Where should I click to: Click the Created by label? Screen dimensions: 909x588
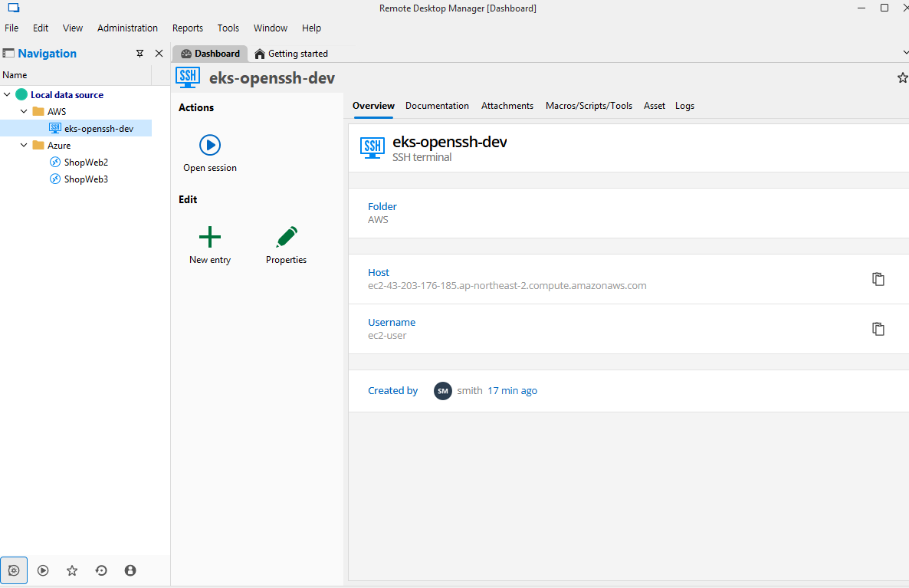pyautogui.click(x=393, y=391)
